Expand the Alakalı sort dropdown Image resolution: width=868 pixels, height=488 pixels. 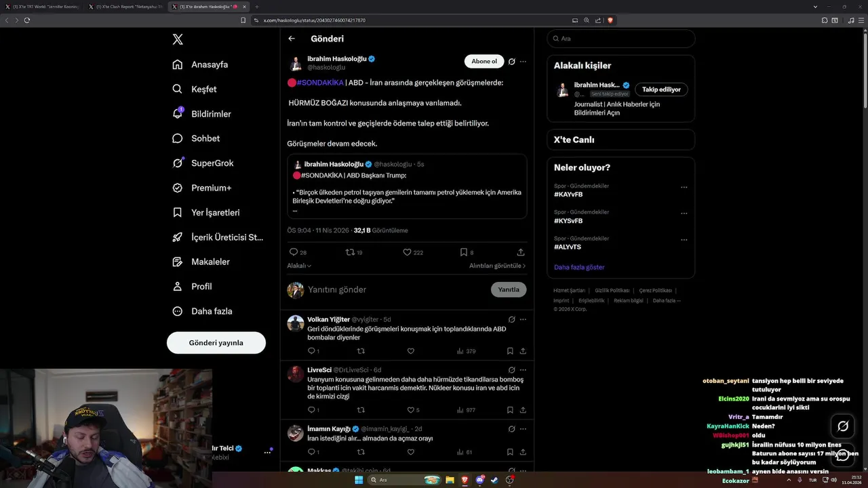pos(299,266)
